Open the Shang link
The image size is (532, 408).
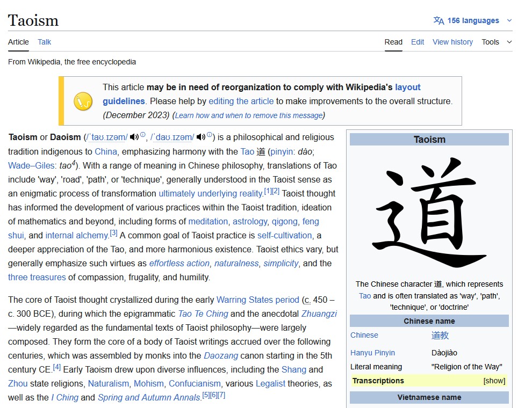click(x=294, y=369)
